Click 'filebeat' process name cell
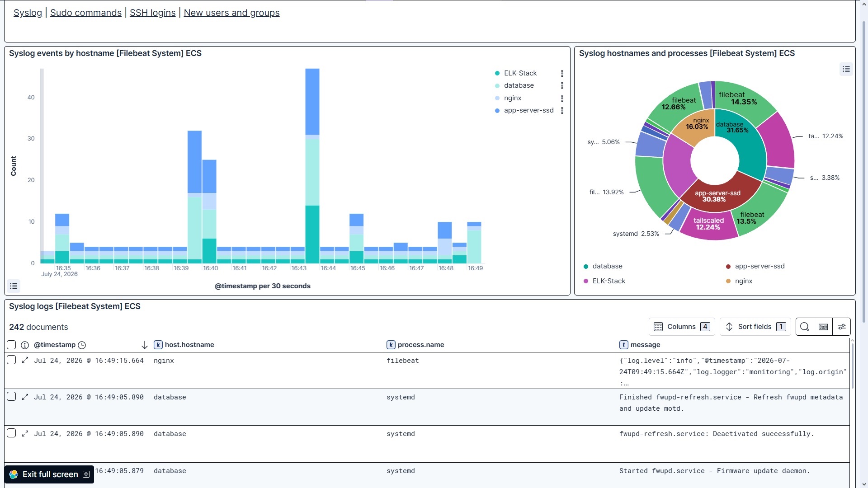Viewport: 868px width, 488px height. click(403, 361)
